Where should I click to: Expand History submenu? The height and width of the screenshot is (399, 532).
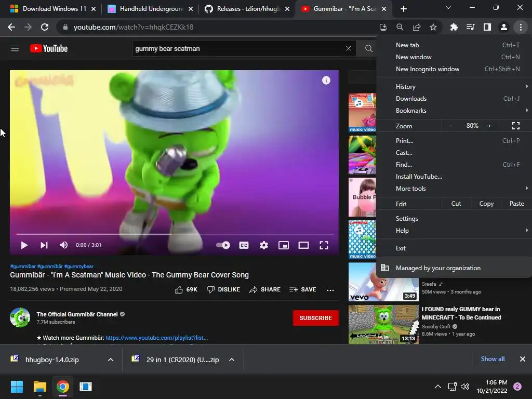click(x=454, y=87)
